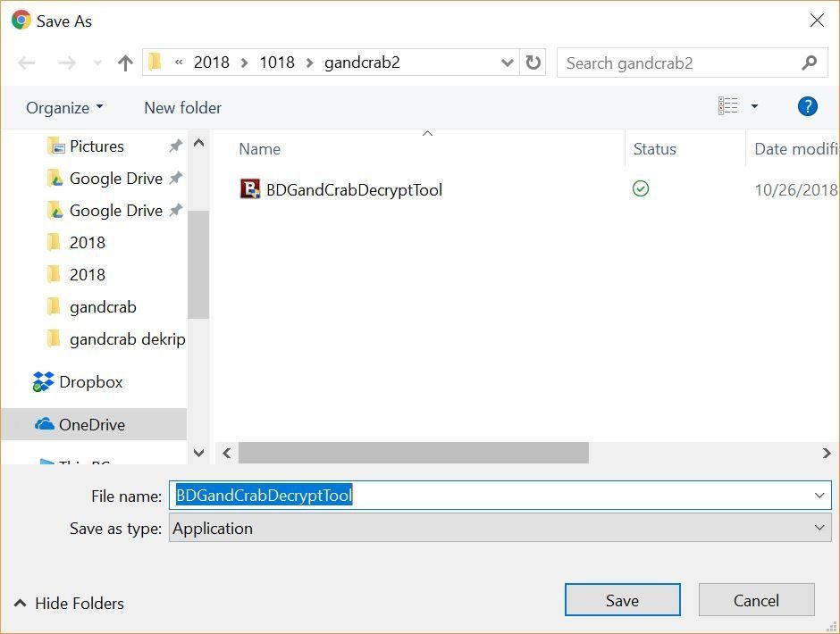840x634 pixels.
Task: Close the Save As dialog
Action: (817, 21)
